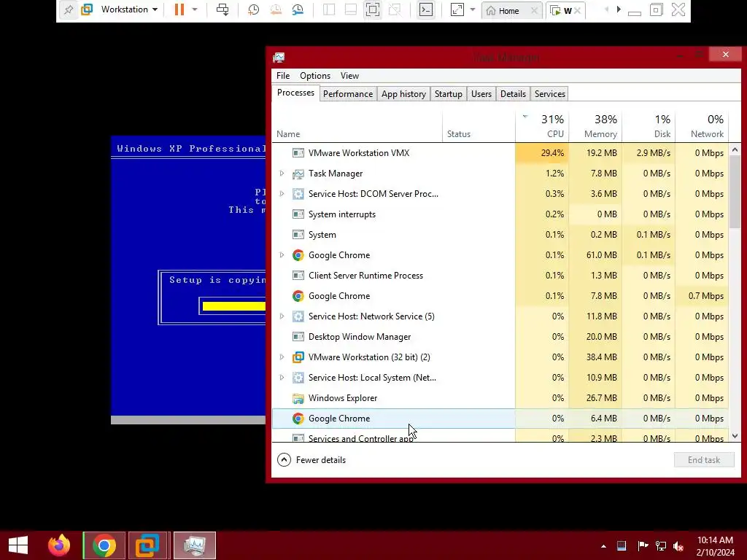Open the power options arrow beside pause
This screenshot has height=560, width=747.
[194, 9]
